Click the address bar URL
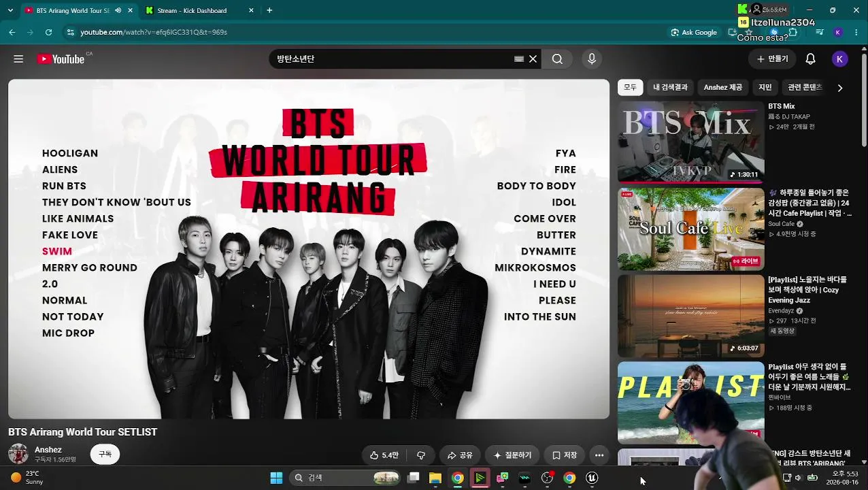 coord(154,32)
